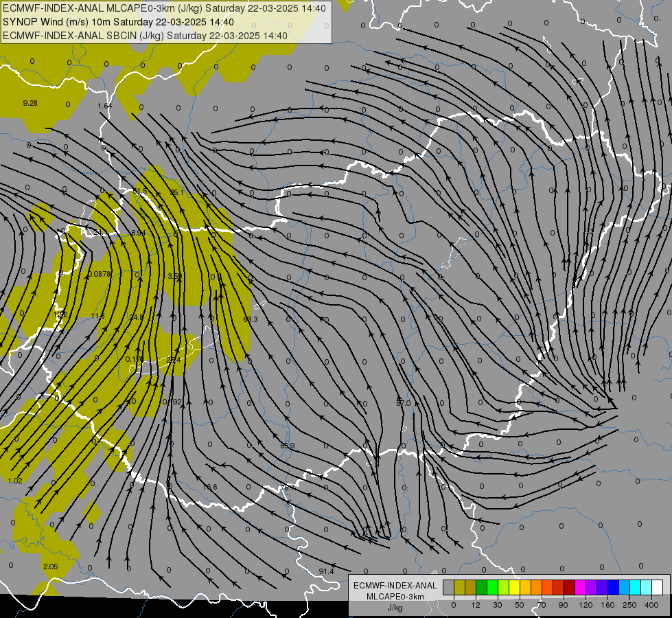
Task: Click the pure yellow legend swatch
Action: [514, 588]
